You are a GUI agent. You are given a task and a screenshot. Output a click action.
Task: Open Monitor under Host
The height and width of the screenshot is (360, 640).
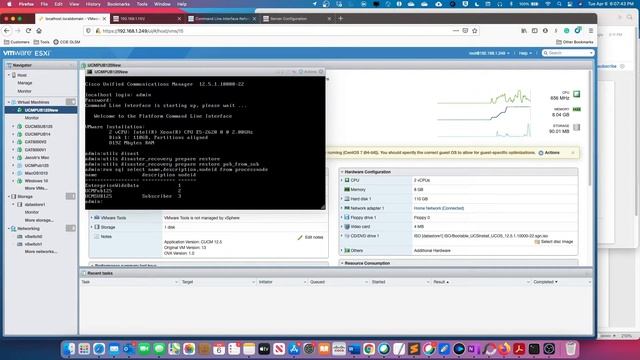(24, 91)
